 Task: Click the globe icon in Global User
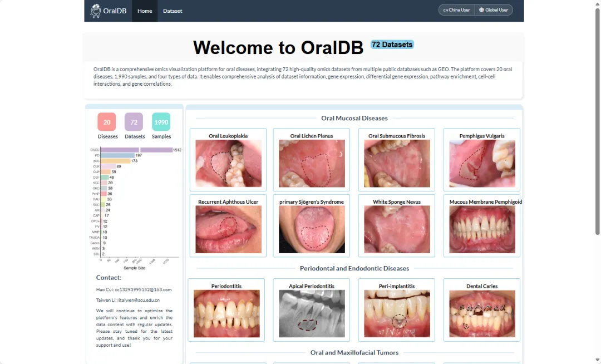tap(481, 10)
